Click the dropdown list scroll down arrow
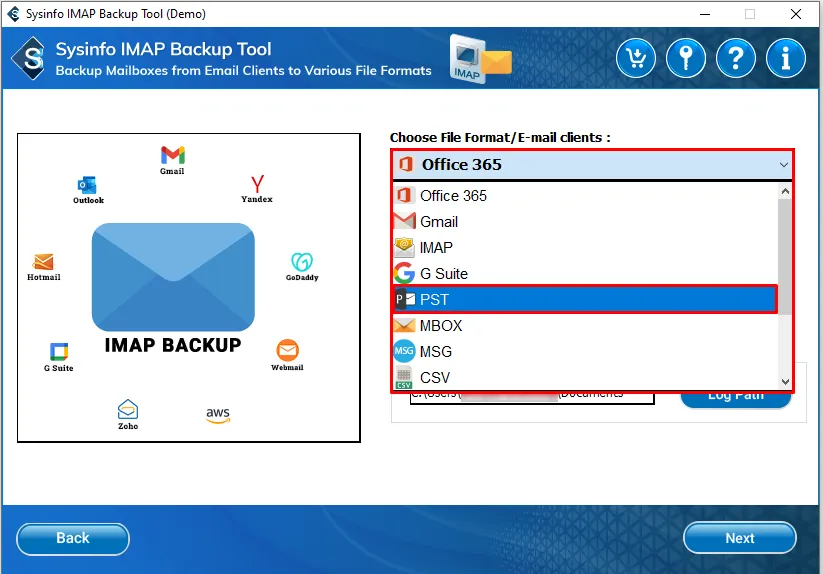The width and height of the screenshot is (823, 574). (785, 382)
